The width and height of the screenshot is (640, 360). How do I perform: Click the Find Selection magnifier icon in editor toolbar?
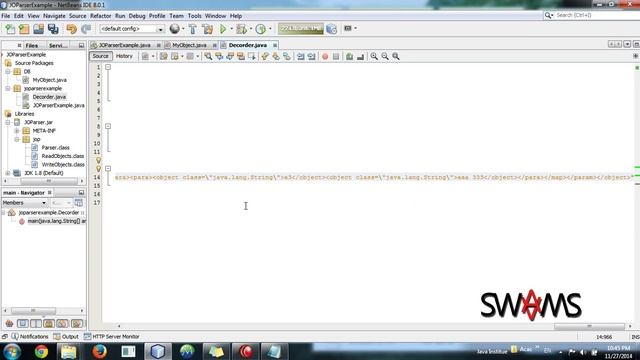click(208, 56)
